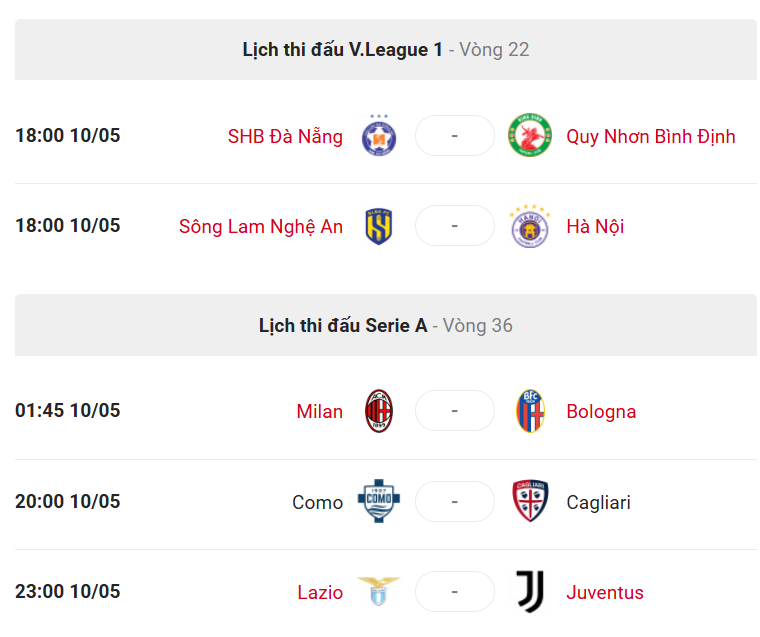
Task: Click the AC Milan crest
Action: pos(379,411)
